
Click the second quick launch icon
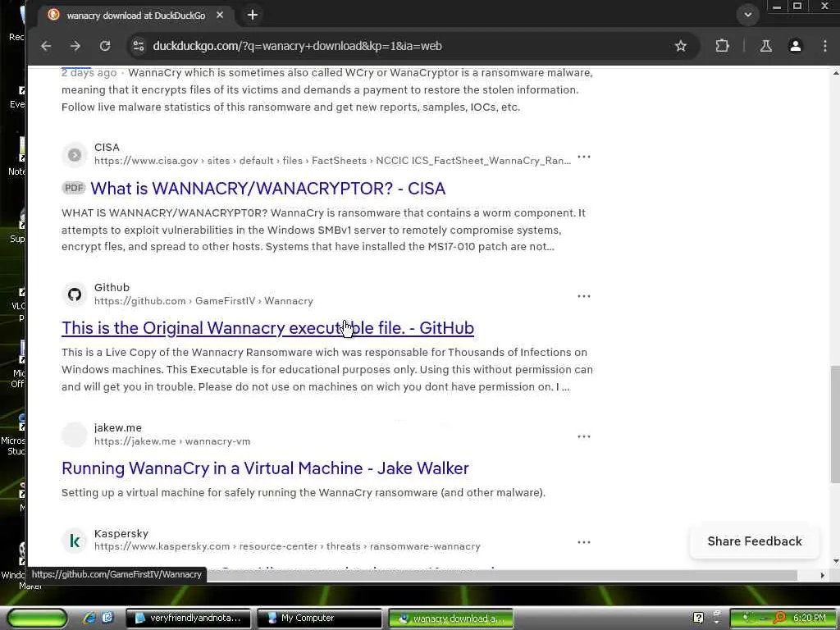107,618
